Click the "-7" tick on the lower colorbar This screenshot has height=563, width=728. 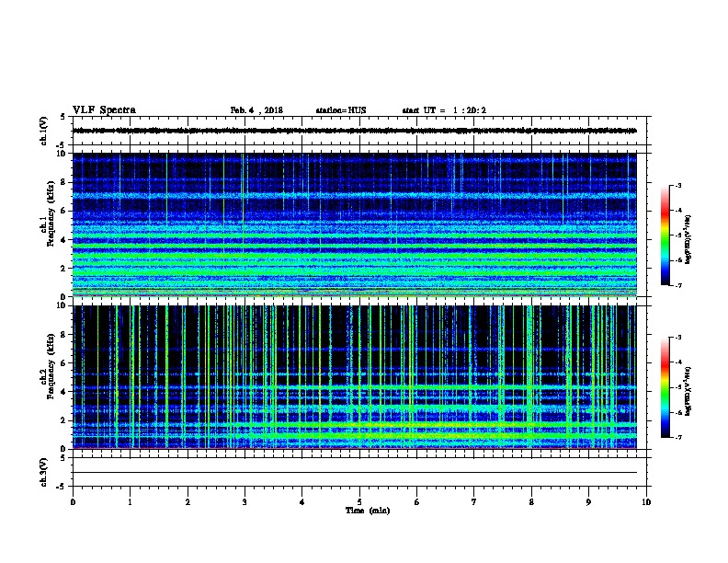pos(678,438)
